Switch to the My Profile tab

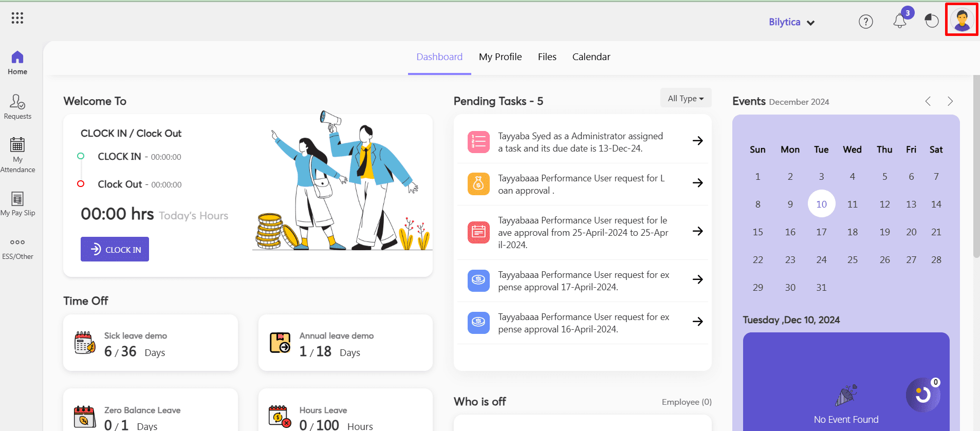tap(500, 57)
